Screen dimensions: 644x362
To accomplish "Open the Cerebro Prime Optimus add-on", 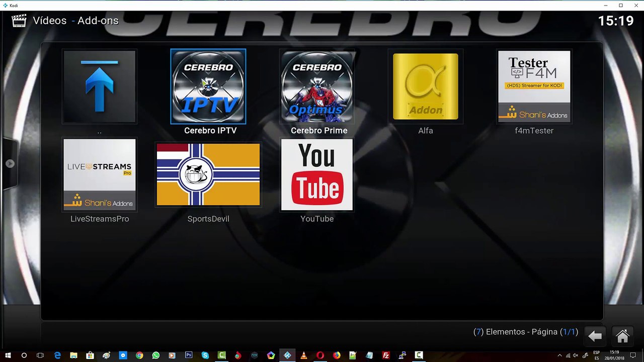I will 317,86.
